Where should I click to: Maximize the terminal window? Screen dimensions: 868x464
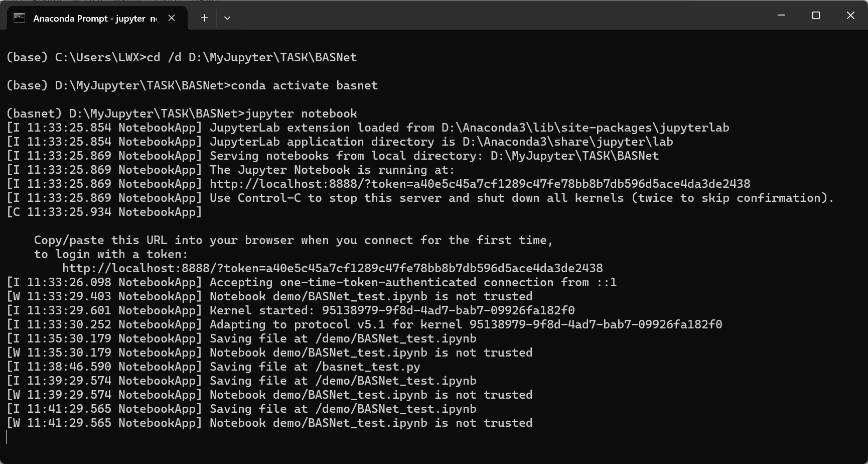816,16
